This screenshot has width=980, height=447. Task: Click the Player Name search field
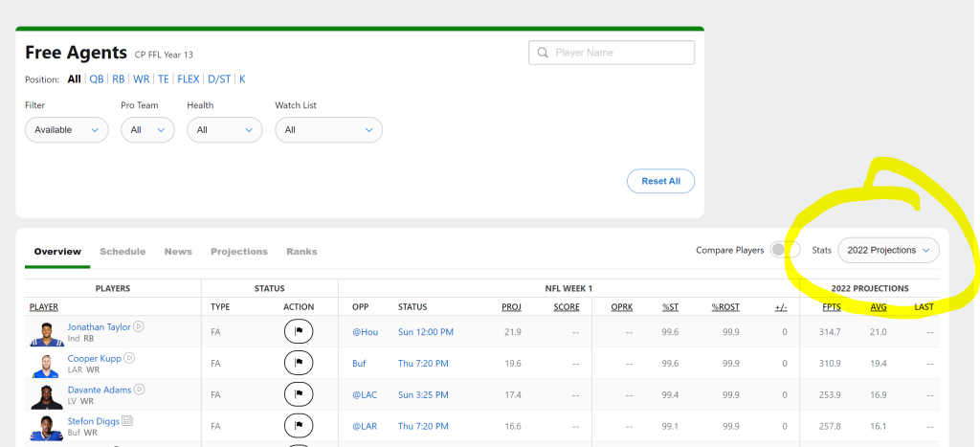point(612,53)
